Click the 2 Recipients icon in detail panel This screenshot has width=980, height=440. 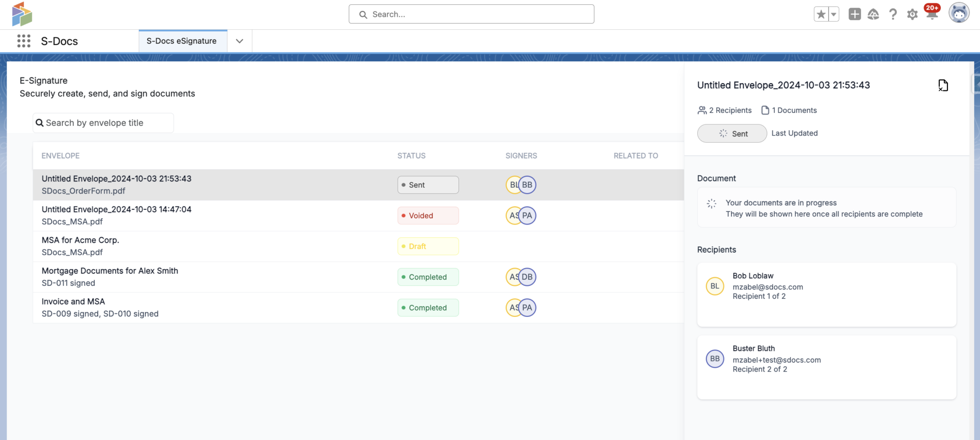pos(702,110)
